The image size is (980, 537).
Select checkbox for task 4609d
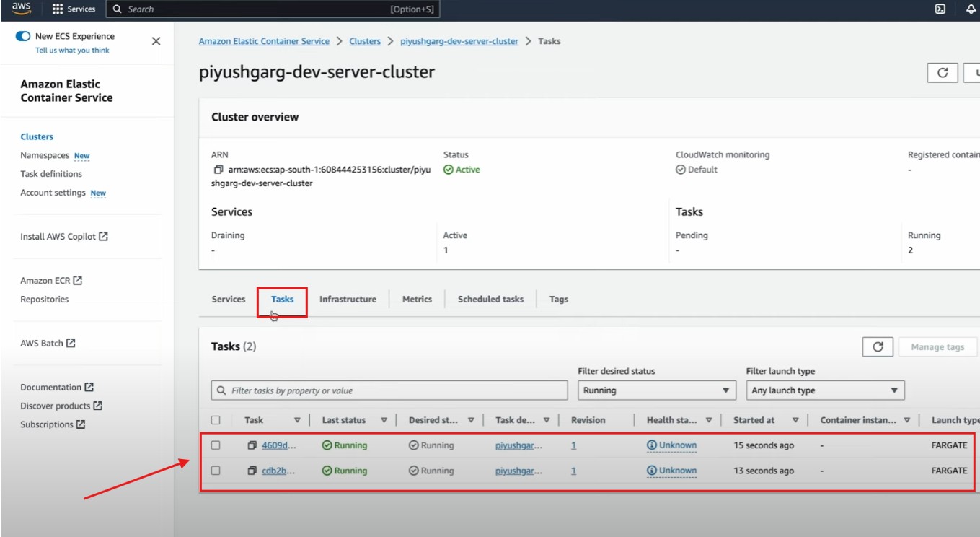pyautogui.click(x=216, y=445)
